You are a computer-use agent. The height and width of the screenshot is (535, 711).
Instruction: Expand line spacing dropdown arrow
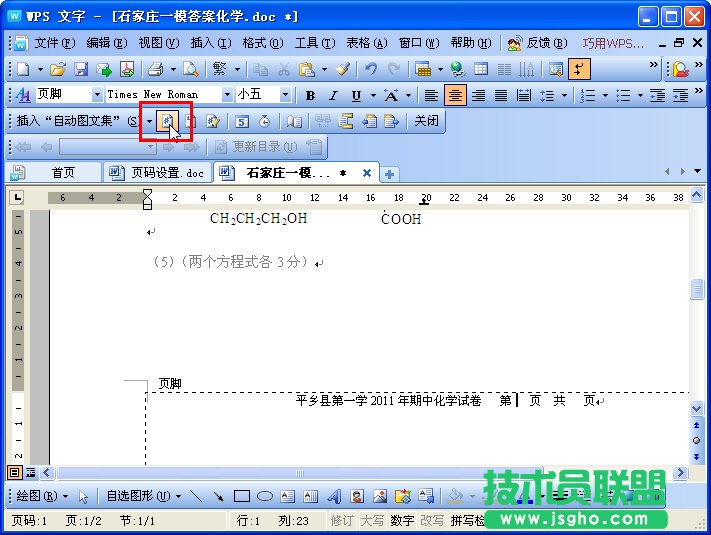pos(565,95)
